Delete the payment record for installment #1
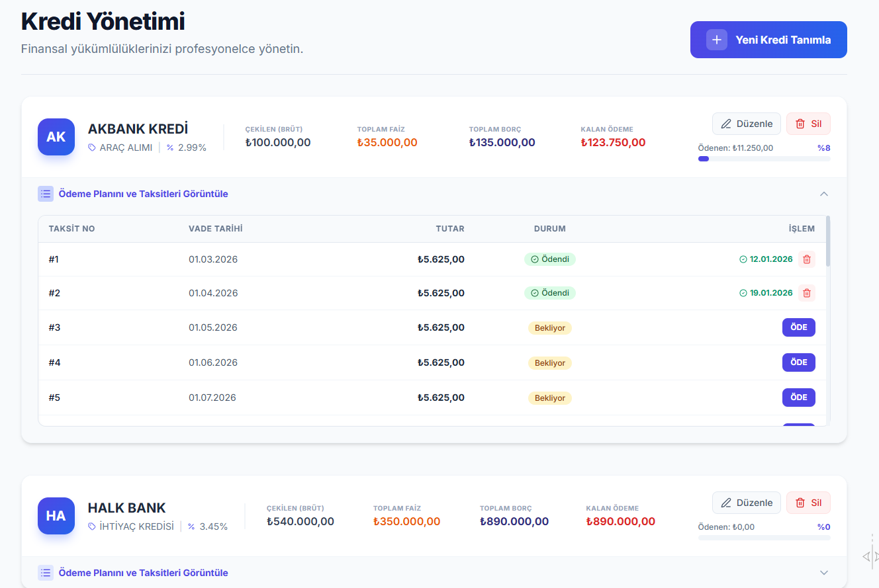This screenshot has height=588, width=879. (x=806, y=259)
